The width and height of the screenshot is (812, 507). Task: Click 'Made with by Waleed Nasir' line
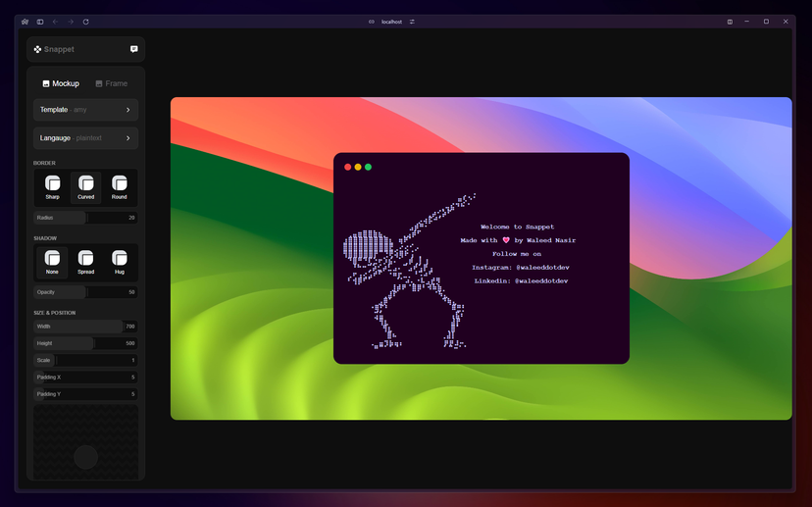tap(518, 240)
